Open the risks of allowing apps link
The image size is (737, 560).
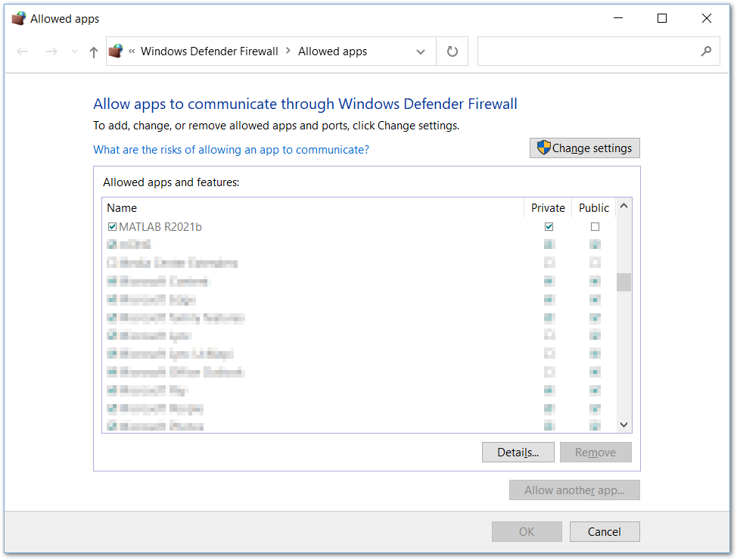pos(231,150)
